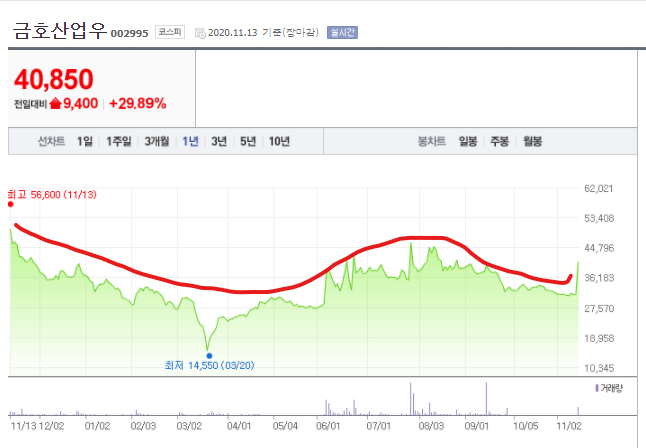Click the 08/03 x-axis date label
646x448 pixels.
coord(431,426)
